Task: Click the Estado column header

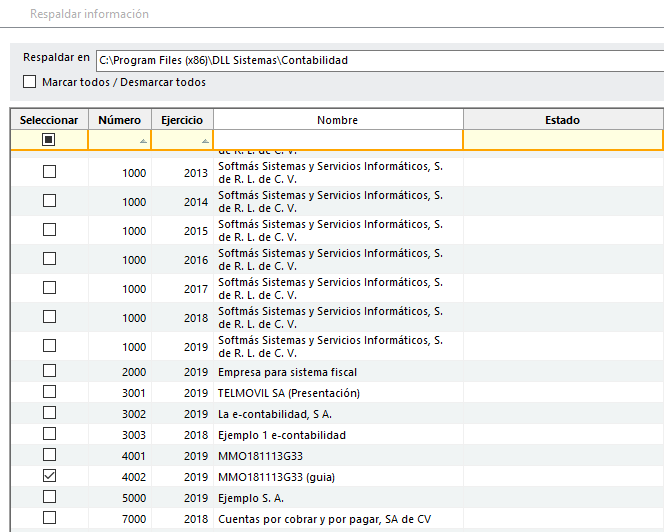Action: 562,120
